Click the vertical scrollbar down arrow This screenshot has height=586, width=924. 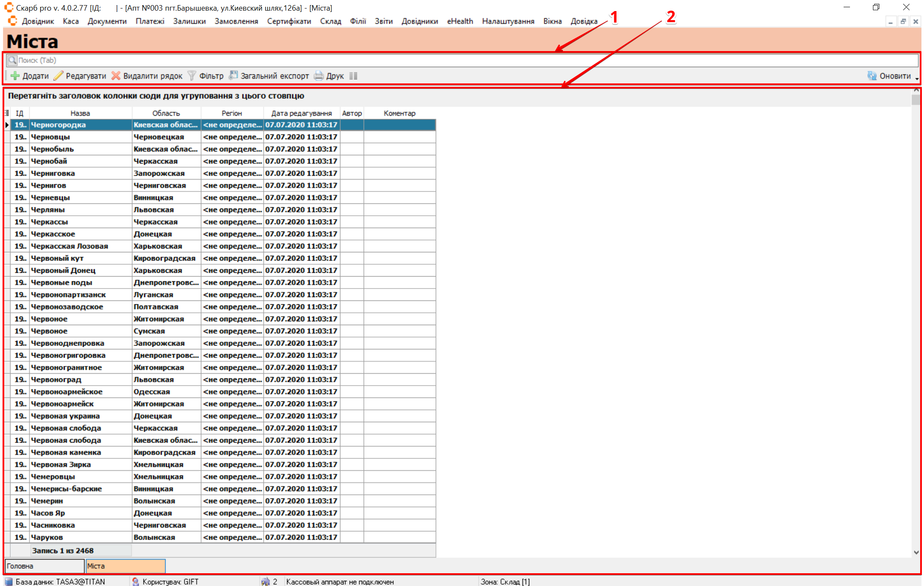[x=916, y=552]
